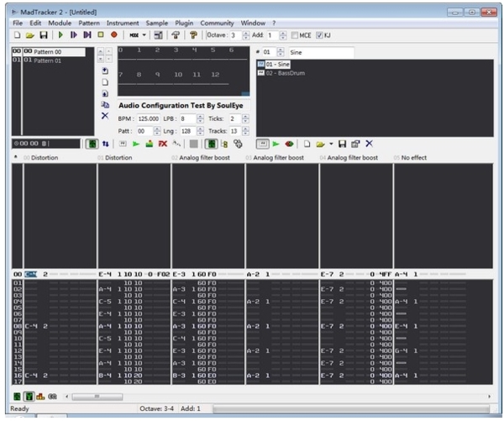The image size is (504, 421).
Task: Enable the MCE checkbox
Action: tap(296, 35)
